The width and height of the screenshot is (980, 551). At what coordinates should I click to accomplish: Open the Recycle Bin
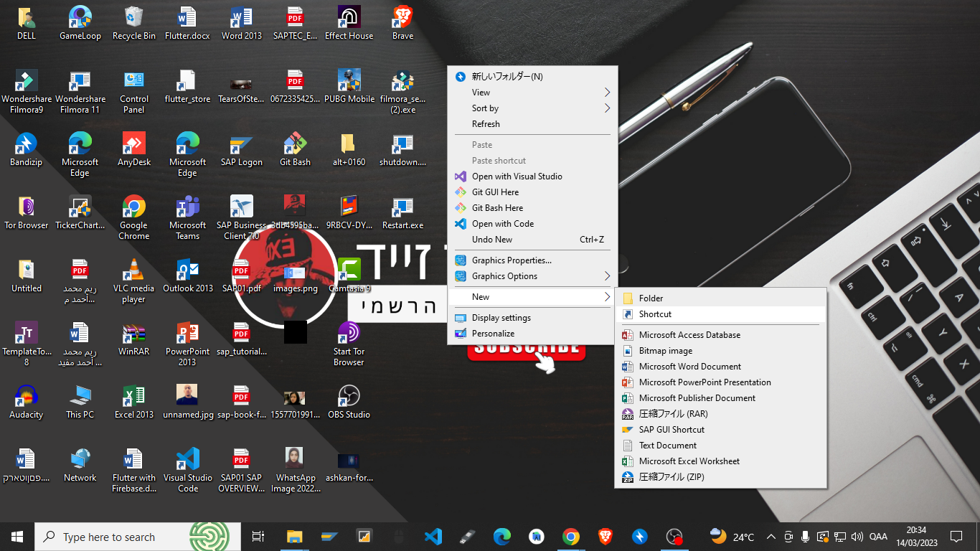coord(133,23)
